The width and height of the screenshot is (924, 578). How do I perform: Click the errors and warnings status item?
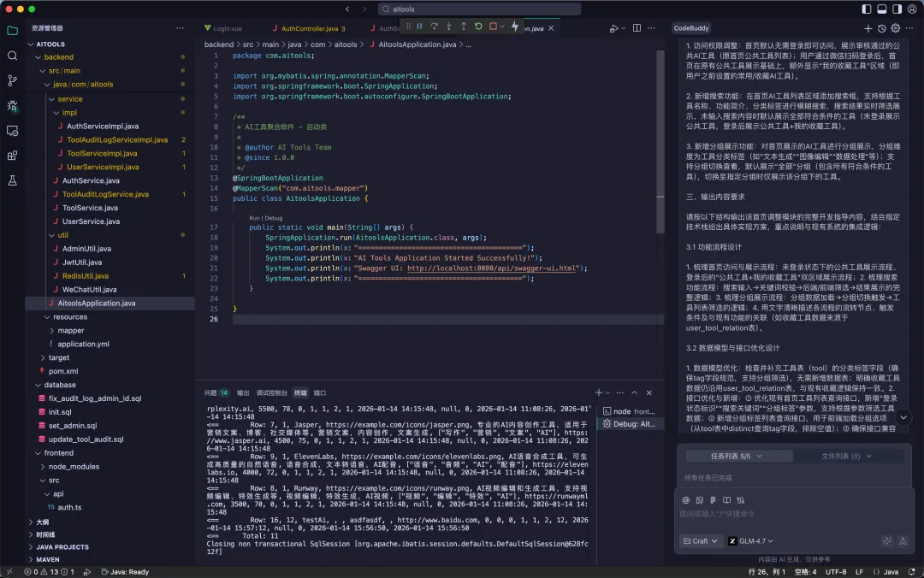tap(49, 571)
